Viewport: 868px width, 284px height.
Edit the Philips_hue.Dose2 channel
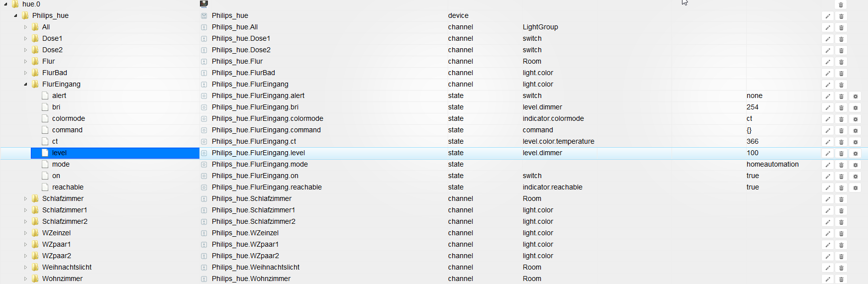point(828,51)
